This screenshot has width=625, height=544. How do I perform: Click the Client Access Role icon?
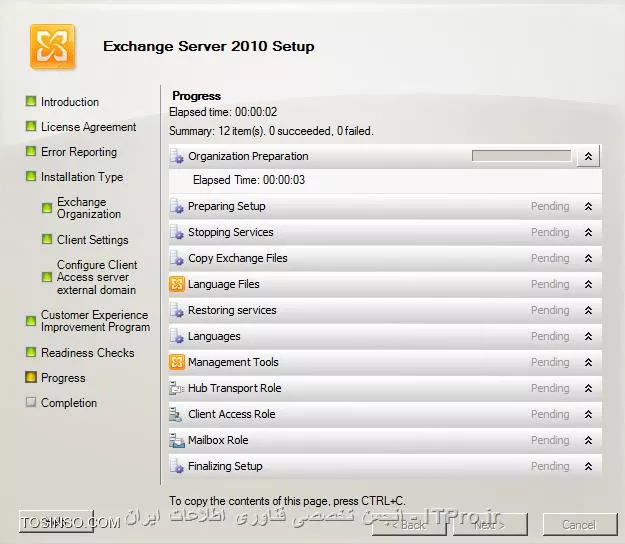tap(176, 414)
